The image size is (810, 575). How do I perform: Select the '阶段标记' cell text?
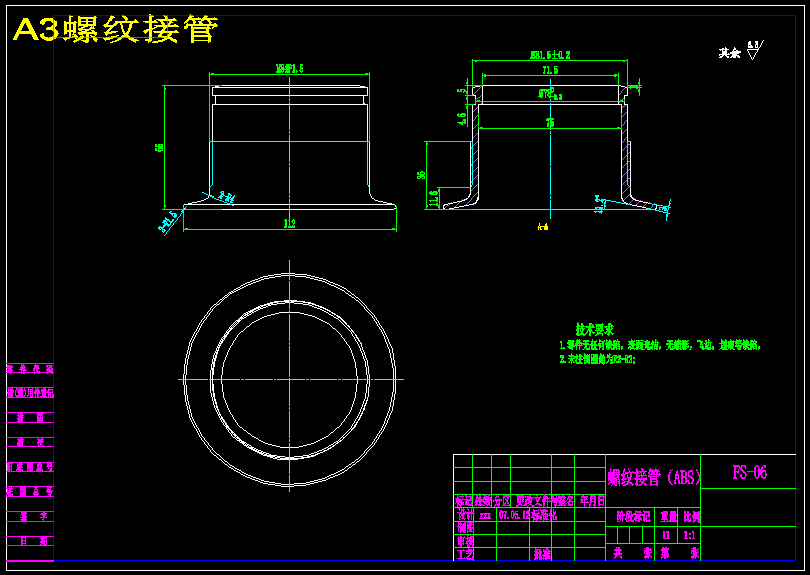point(633,517)
